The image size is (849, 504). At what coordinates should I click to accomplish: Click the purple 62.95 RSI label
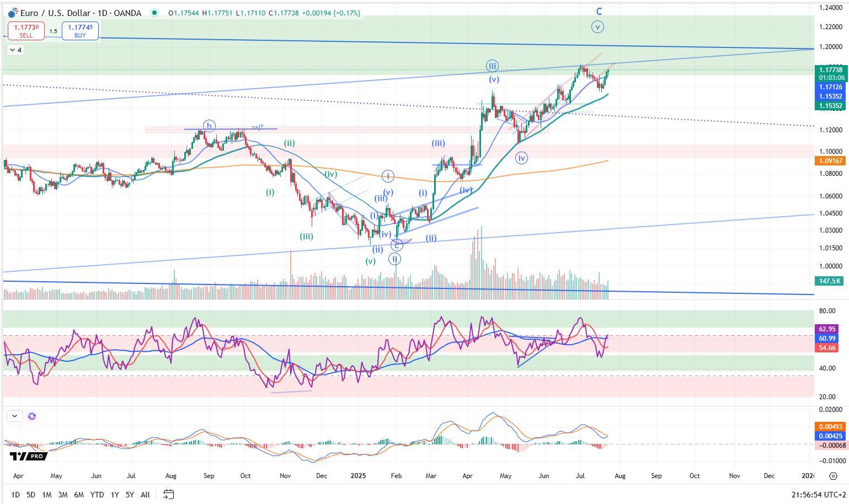[x=827, y=329]
